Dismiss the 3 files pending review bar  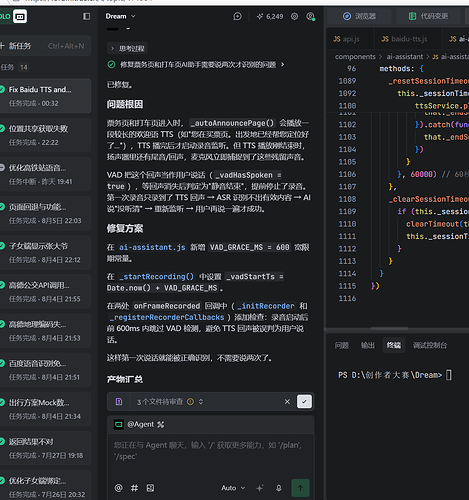click(x=287, y=402)
